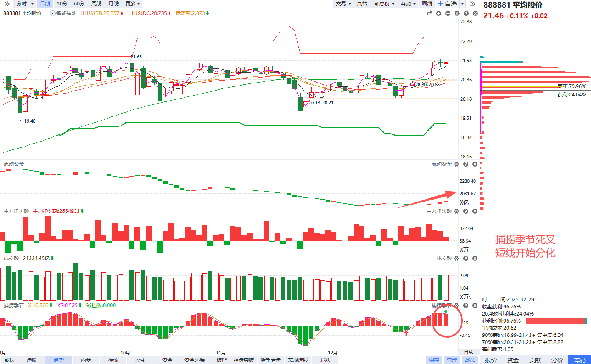591x364 pixels.
Task: Click the 九转 indicator button
Action: [362, 4]
